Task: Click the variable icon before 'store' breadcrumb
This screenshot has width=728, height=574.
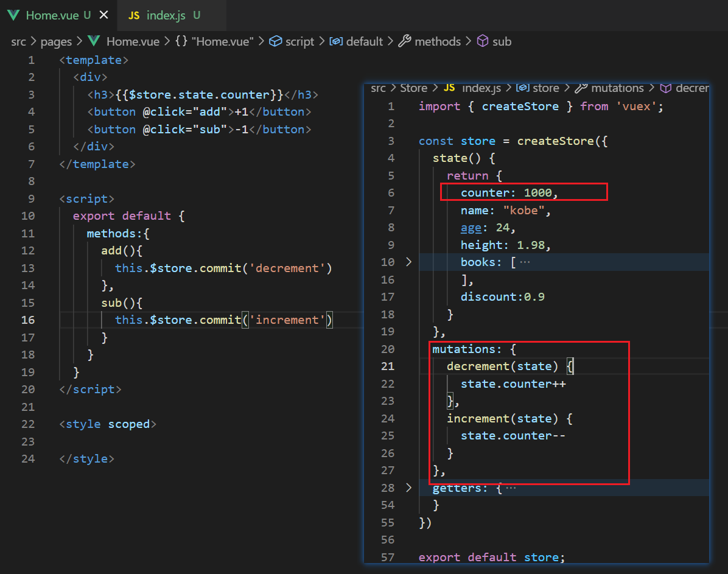Action: (x=522, y=88)
